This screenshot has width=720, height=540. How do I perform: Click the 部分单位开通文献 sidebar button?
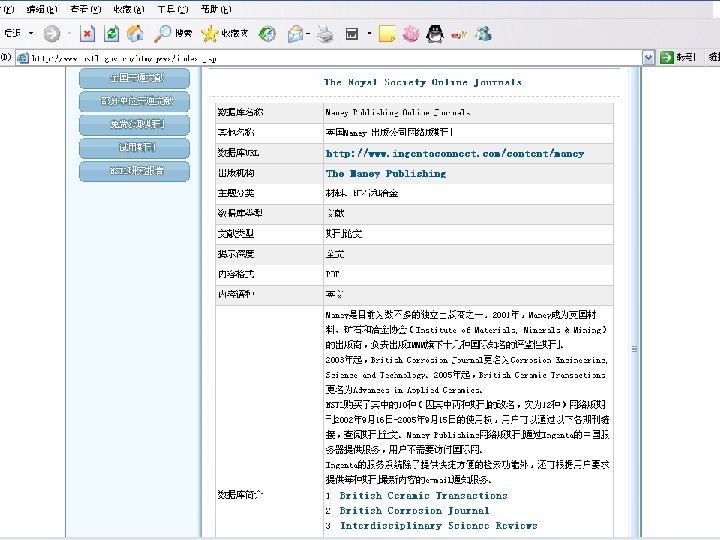click(135, 101)
